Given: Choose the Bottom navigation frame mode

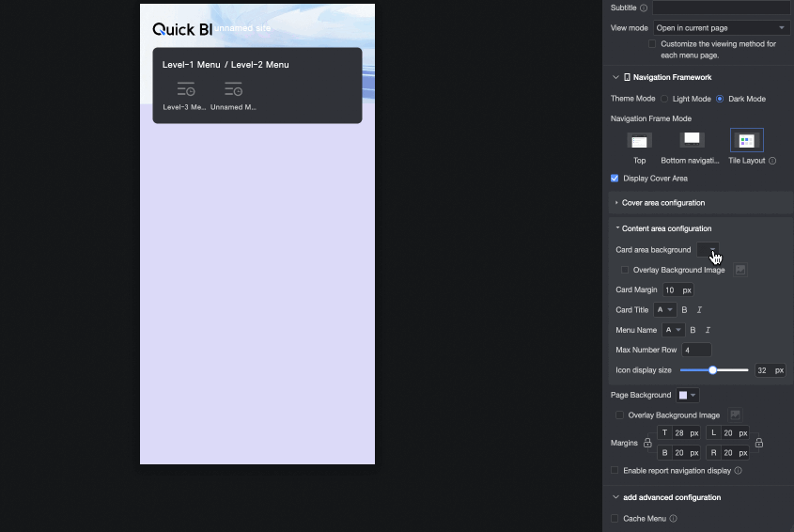Looking at the screenshot, I should coord(692,139).
